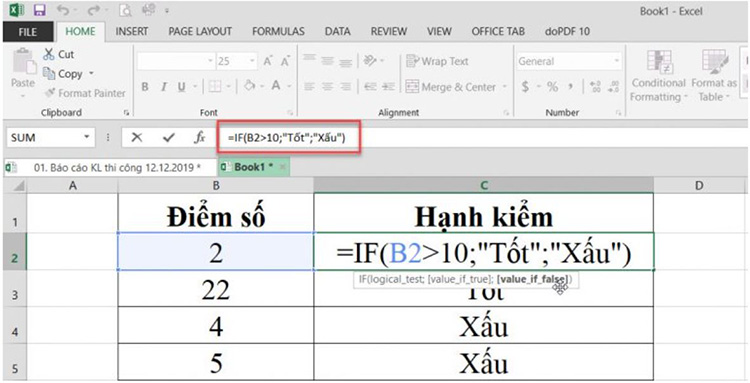Open the General number format dropdown
Image resolution: width=750 pixels, height=383 pixels.
(617, 61)
